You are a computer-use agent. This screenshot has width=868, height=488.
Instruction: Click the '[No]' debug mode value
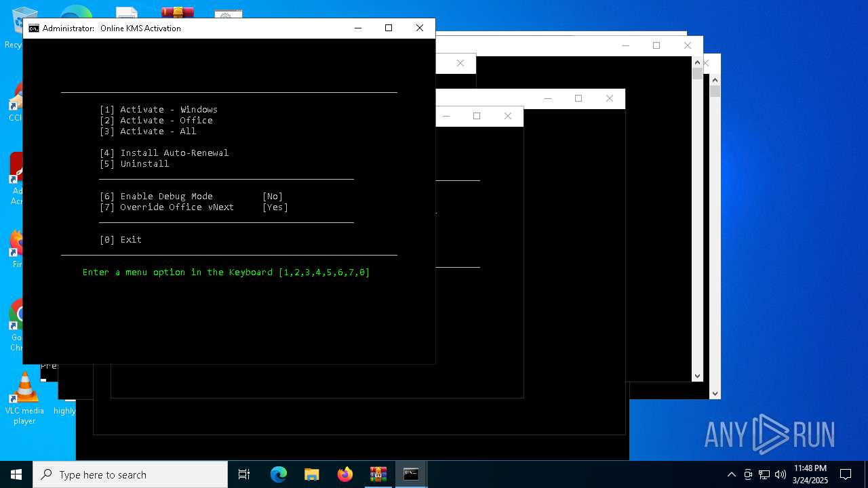[x=273, y=197]
